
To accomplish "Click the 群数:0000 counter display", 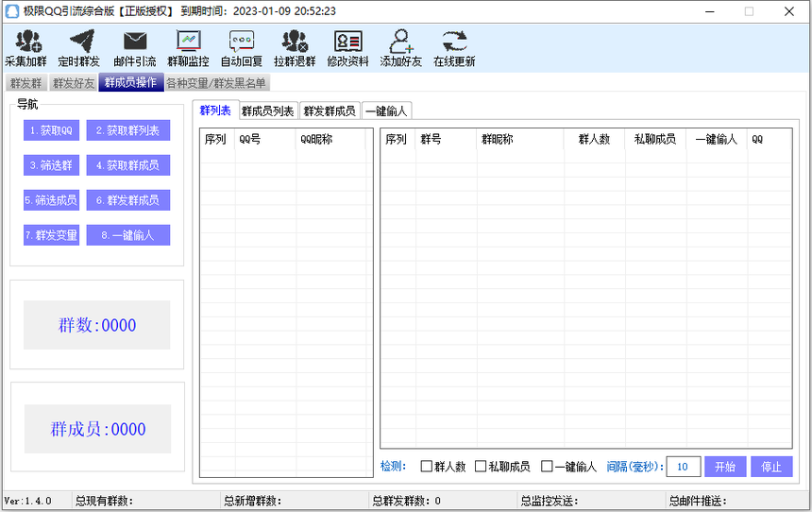I will 97,325.
